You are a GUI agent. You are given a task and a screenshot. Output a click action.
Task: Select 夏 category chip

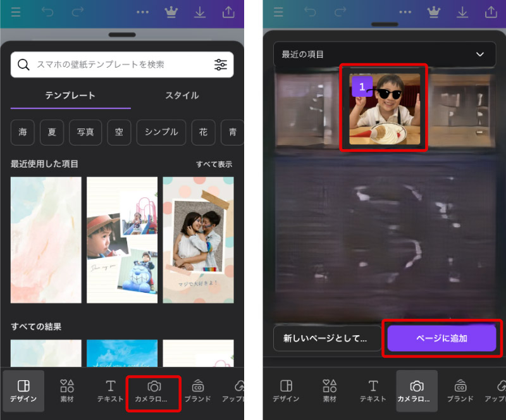[x=52, y=132]
